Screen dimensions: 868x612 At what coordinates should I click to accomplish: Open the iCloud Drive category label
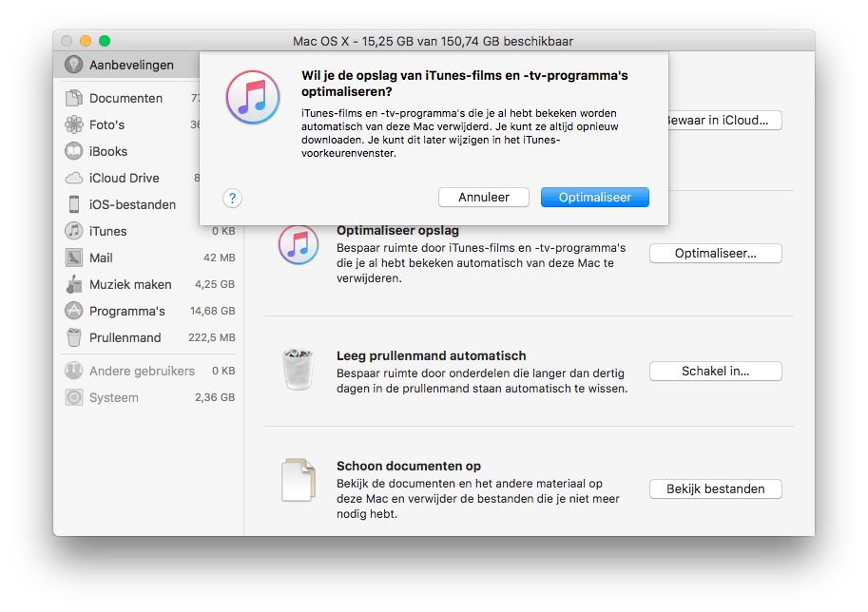[x=125, y=178]
